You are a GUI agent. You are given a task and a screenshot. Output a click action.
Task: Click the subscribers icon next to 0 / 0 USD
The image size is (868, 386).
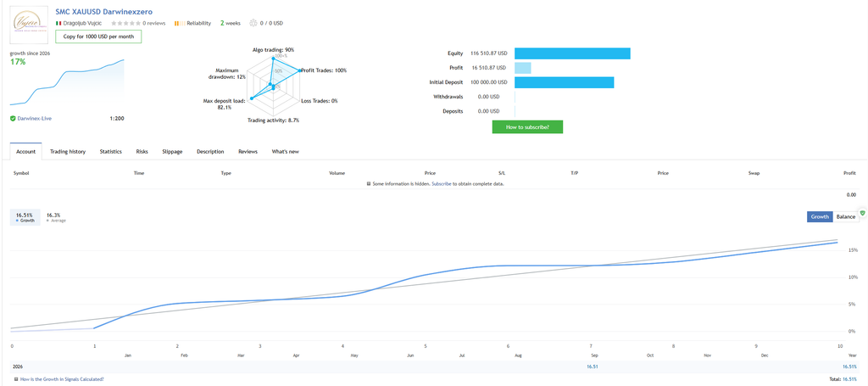253,23
